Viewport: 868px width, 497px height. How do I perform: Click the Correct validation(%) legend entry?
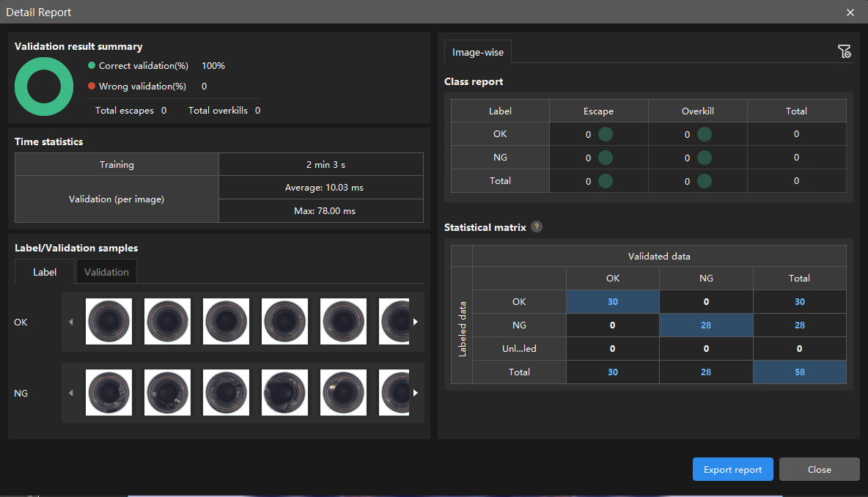[x=139, y=66]
